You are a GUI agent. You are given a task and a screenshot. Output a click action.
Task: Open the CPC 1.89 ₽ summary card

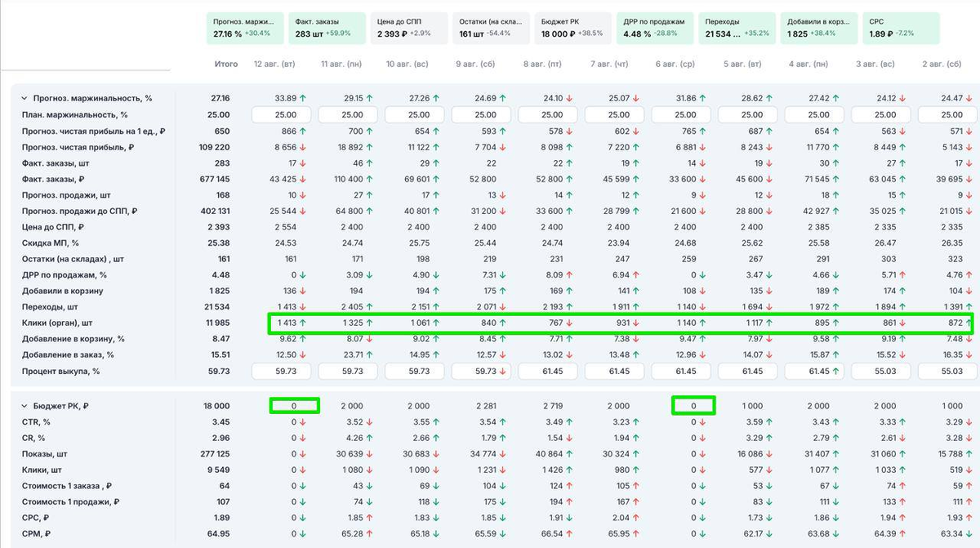902,28
